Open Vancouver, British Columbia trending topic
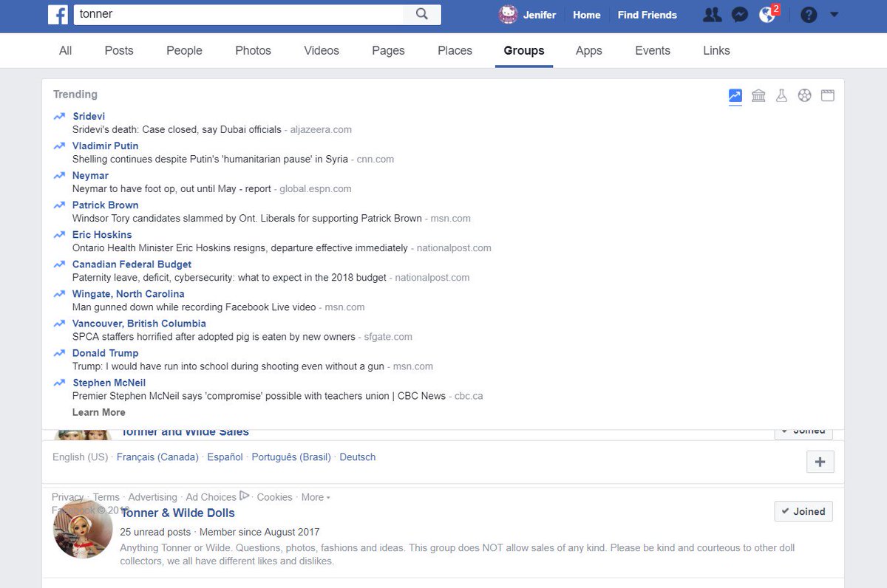 [x=139, y=323]
